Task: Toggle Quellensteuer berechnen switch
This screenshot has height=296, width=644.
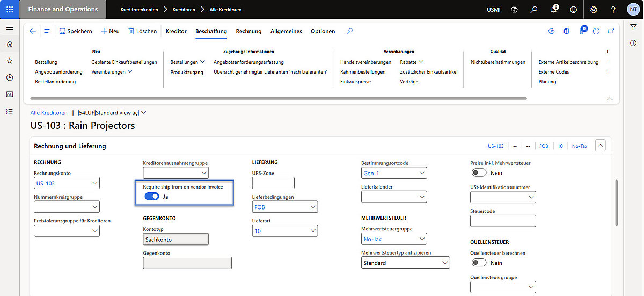Action: (x=479, y=263)
